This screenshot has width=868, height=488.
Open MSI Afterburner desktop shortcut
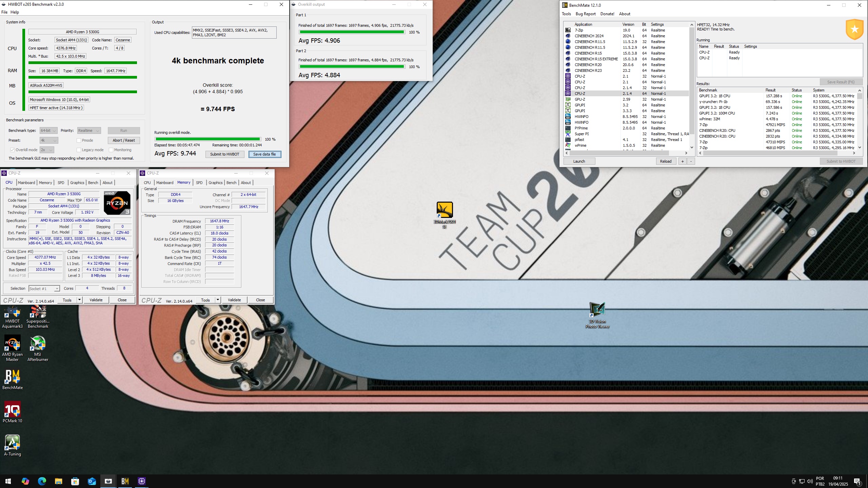38,348
